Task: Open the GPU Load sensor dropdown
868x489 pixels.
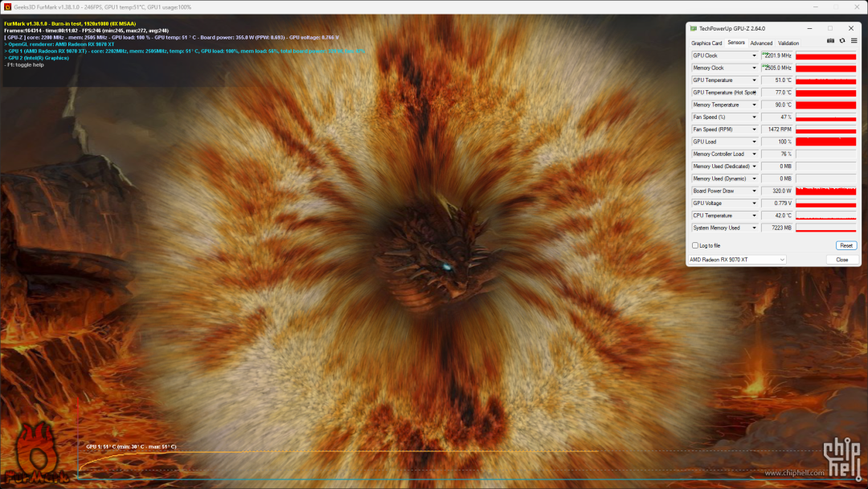Action: 754,142
